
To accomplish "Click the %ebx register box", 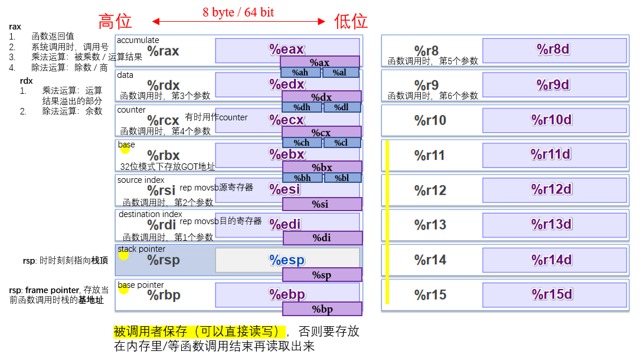I will click(287, 155).
